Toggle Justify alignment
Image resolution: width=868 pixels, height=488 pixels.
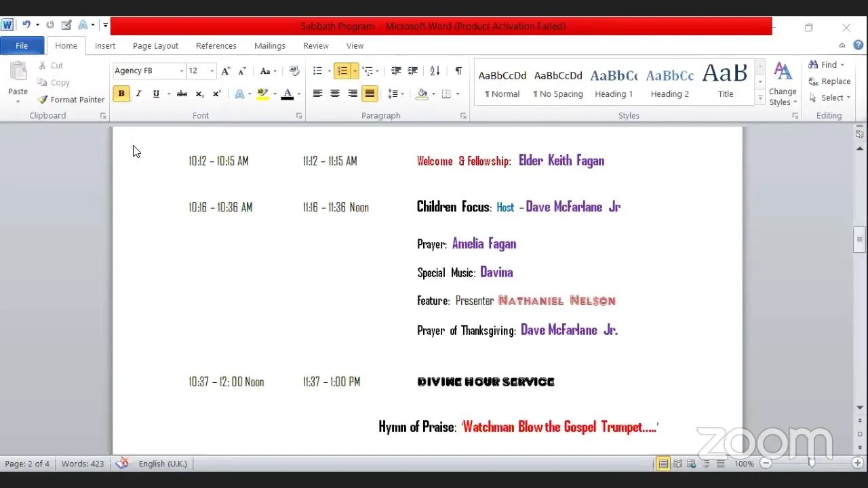(370, 94)
